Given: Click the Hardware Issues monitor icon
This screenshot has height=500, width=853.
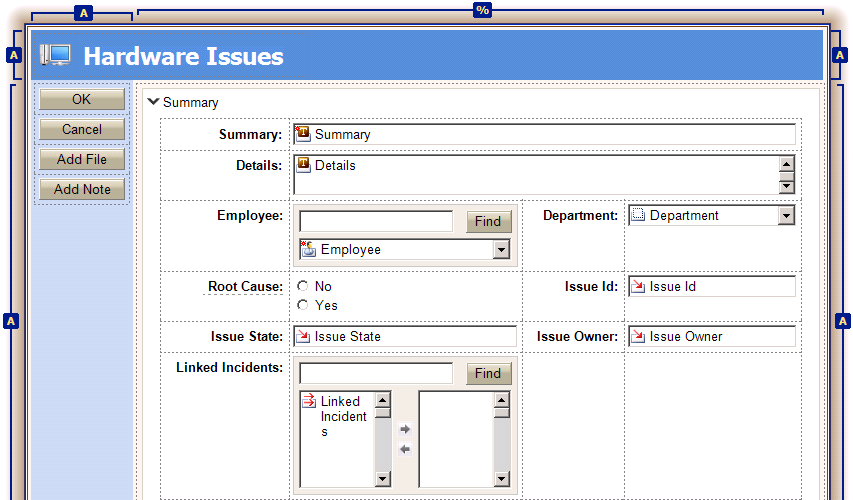Looking at the screenshot, I should point(55,56).
